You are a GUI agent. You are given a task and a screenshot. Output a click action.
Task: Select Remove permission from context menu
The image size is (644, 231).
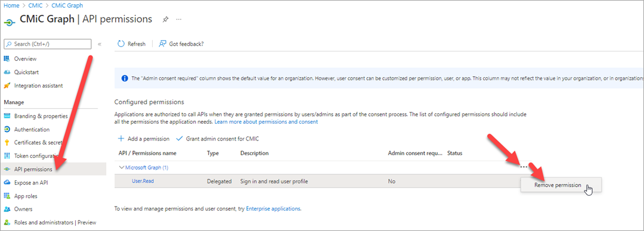click(558, 185)
